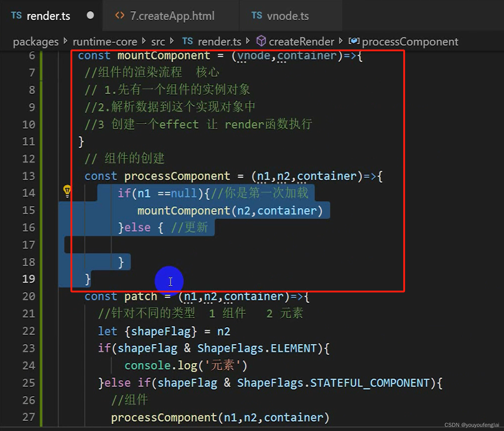Click line number 6 in the gutter
Image resolution: width=504 pixels, height=431 pixels.
tap(32, 55)
